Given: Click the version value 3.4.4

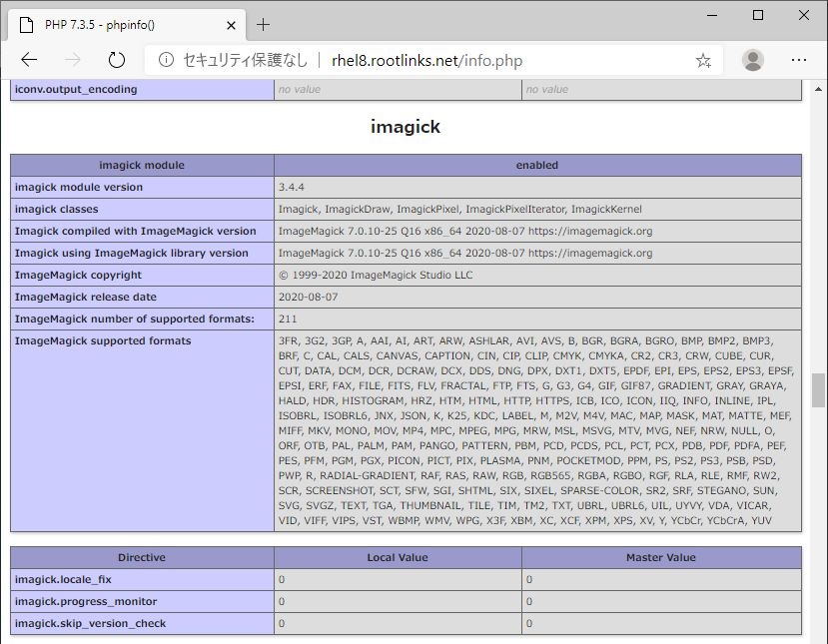Looking at the screenshot, I should pyautogui.click(x=291, y=188).
